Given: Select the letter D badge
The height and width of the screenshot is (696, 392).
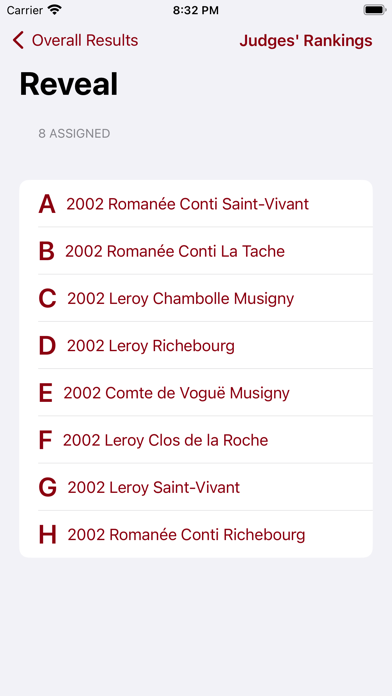Looking at the screenshot, I should (48, 345).
